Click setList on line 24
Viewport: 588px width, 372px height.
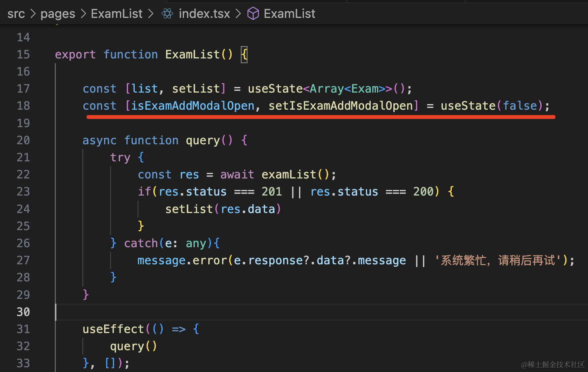pos(189,209)
